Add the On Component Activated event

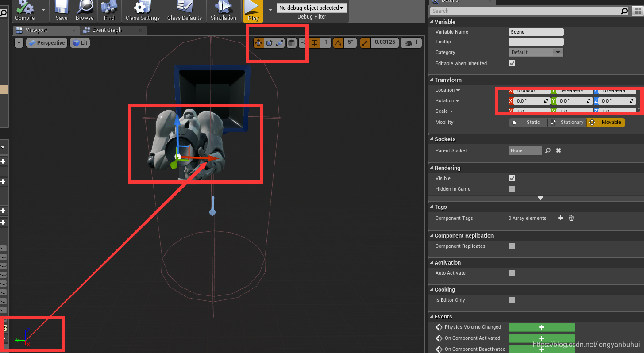pos(542,338)
